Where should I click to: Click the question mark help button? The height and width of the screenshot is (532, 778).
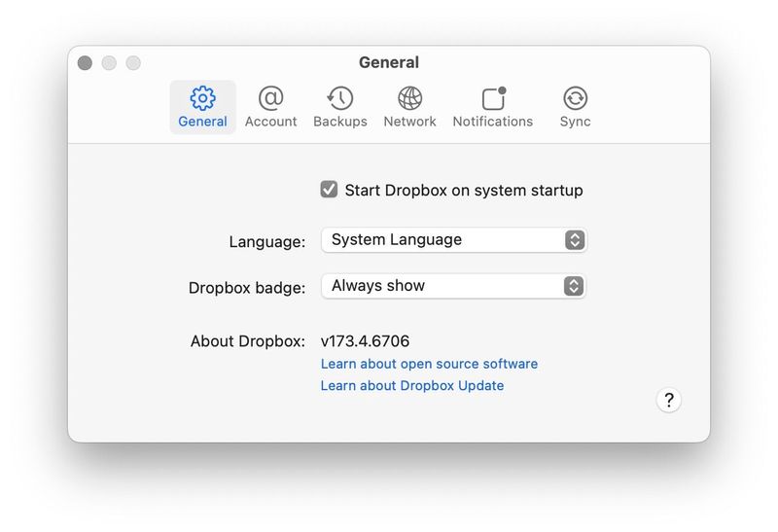(668, 400)
